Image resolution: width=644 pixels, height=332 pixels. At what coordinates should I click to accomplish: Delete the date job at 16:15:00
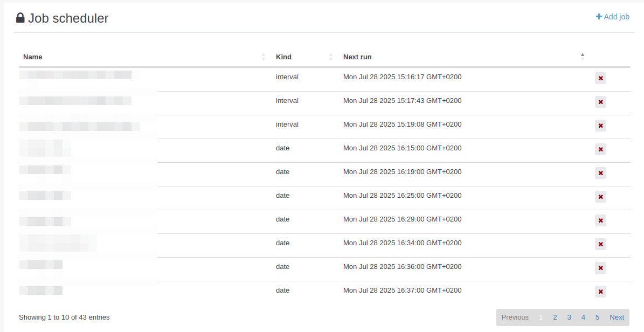point(600,149)
